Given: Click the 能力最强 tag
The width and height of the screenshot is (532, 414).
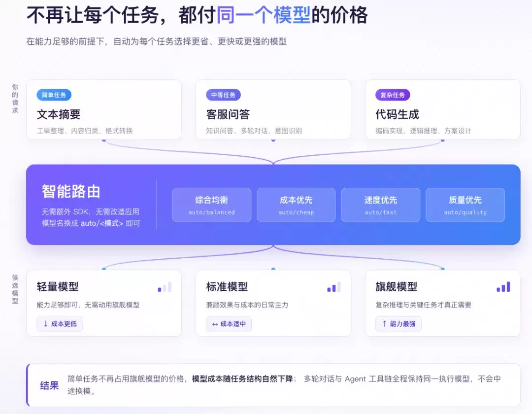Looking at the screenshot, I should coord(399,324).
